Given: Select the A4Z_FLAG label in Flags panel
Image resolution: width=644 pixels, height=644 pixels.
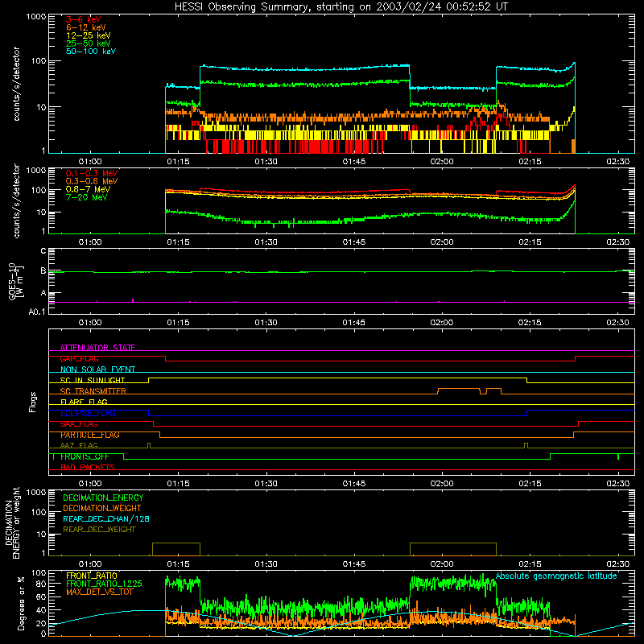Looking at the screenshot, I should click(79, 445).
